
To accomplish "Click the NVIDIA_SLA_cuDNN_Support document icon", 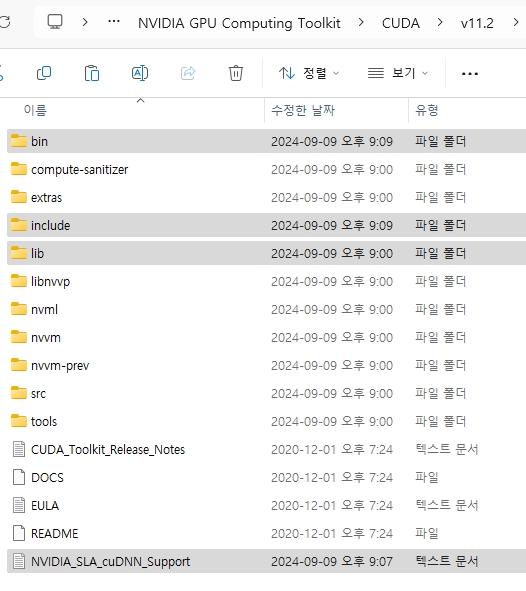I will 19,561.
